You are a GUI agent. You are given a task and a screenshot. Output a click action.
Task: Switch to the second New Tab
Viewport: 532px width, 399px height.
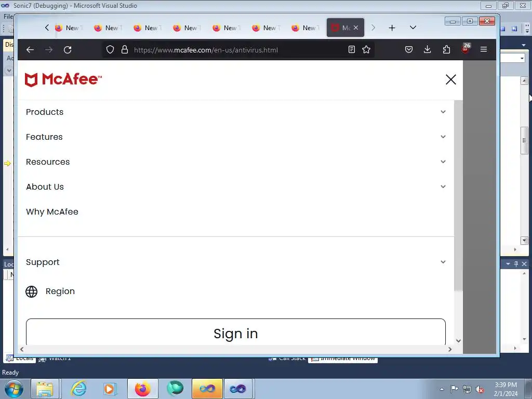point(108,28)
